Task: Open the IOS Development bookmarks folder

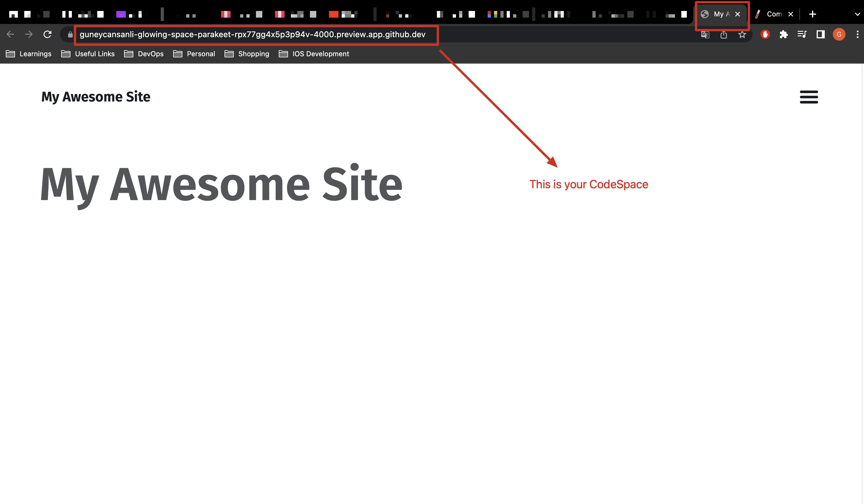Action: coord(314,54)
